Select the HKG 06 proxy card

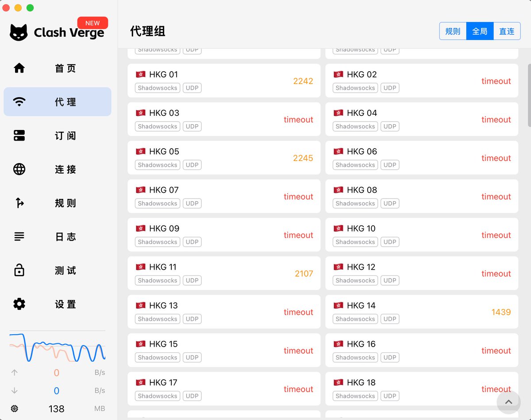coord(422,158)
